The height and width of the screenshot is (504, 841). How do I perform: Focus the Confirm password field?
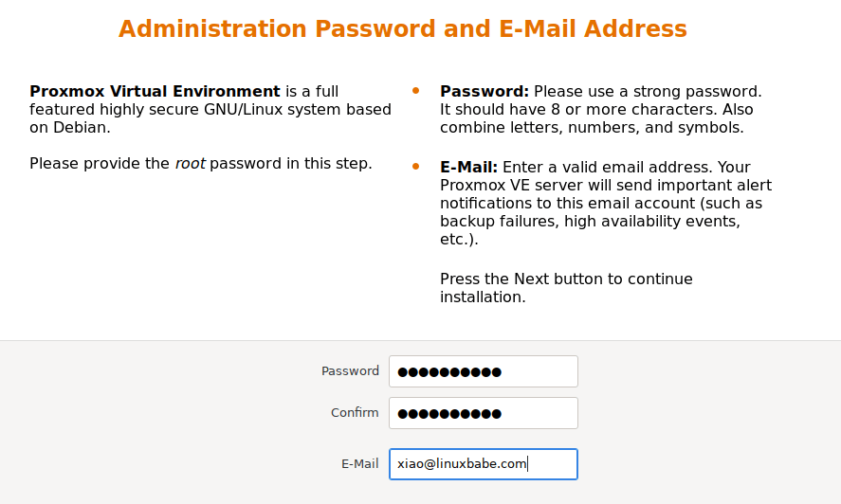pyautogui.click(x=483, y=413)
